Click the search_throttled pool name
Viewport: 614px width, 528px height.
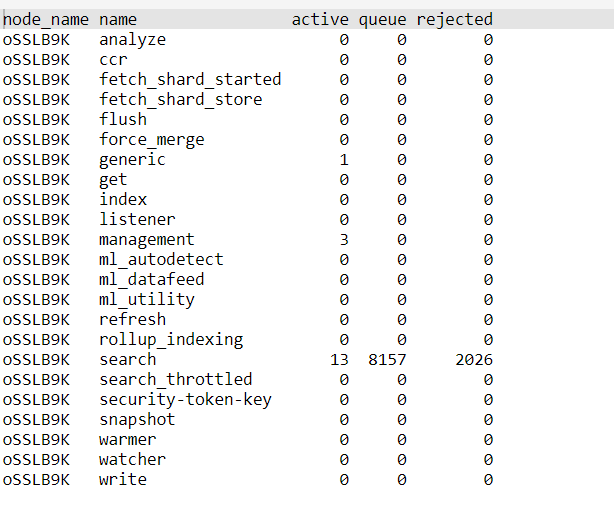(x=175, y=380)
